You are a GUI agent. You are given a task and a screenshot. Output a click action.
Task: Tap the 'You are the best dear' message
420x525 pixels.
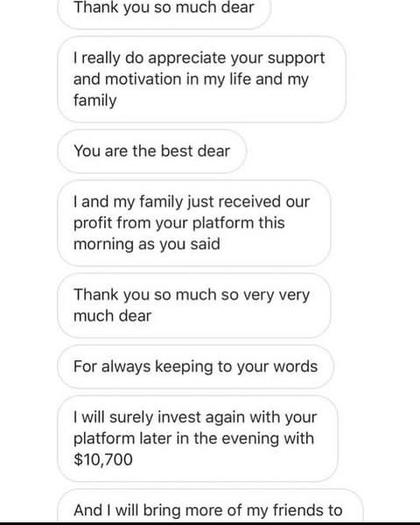[152, 151]
